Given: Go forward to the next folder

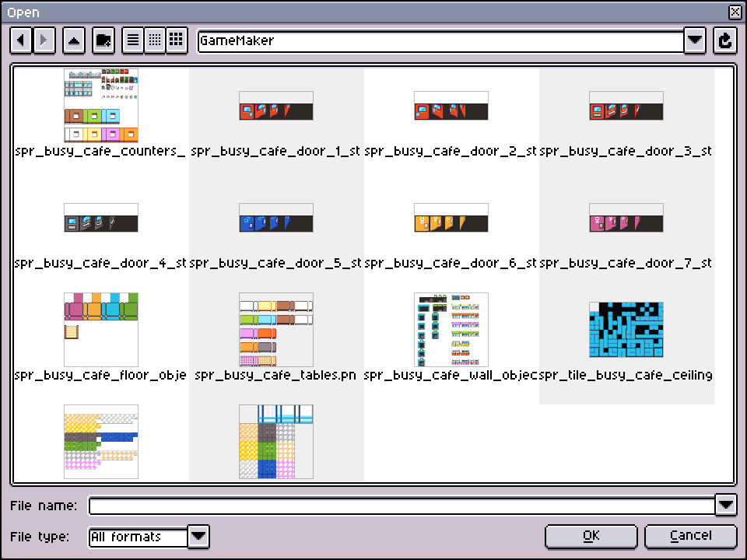Looking at the screenshot, I should click(44, 40).
